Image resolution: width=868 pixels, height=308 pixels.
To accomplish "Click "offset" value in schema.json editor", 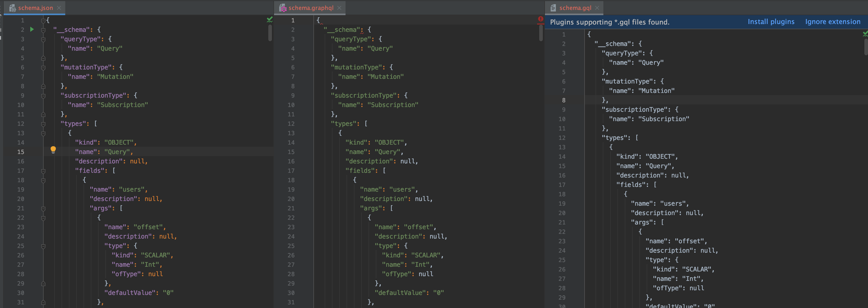I will coord(148,227).
